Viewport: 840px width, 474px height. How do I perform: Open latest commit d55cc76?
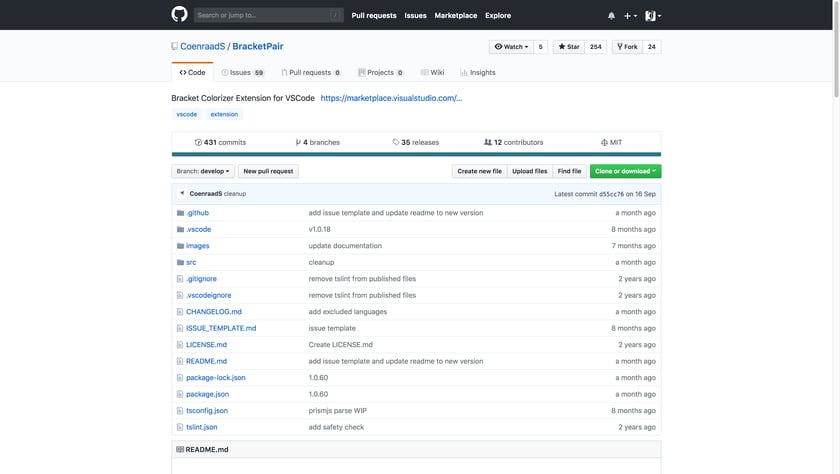[x=611, y=194]
